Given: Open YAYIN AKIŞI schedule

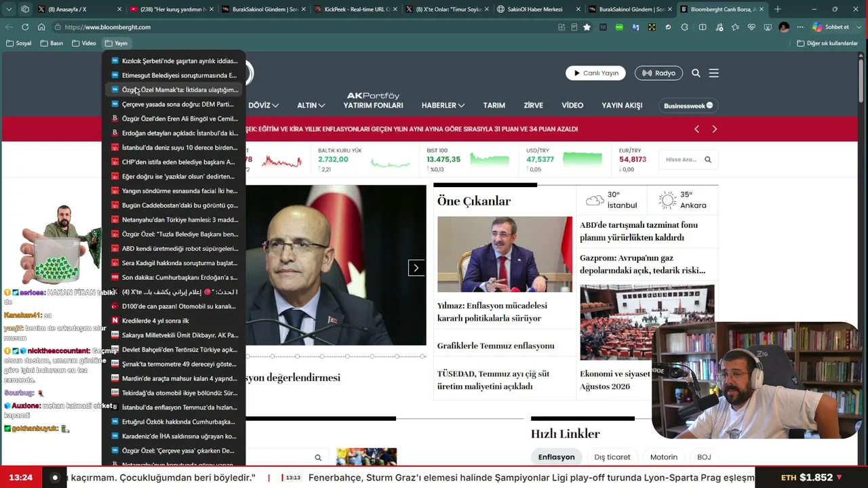Looking at the screenshot, I should [x=622, y=106].
